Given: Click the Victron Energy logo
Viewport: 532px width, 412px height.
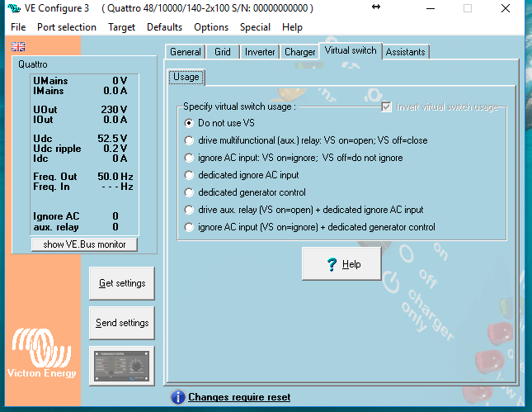Looking at the screenshot, I should point(42,353).
